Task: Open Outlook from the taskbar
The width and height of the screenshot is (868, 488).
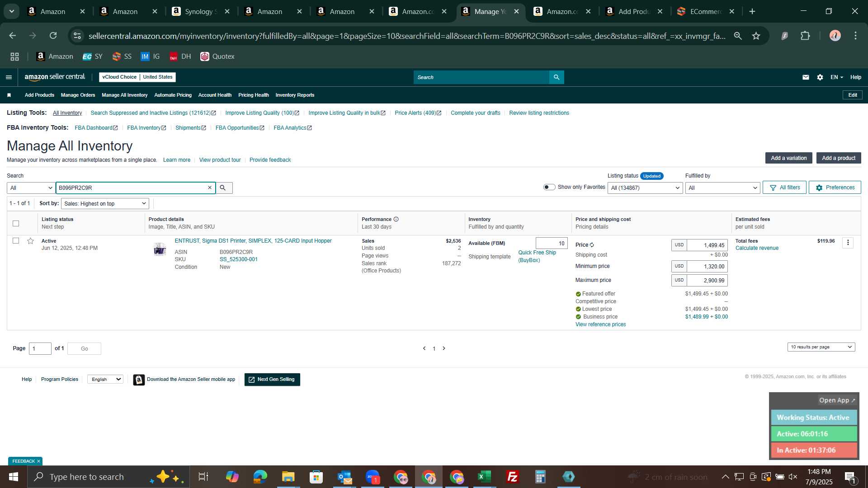Action: click(x=344, y=477)
